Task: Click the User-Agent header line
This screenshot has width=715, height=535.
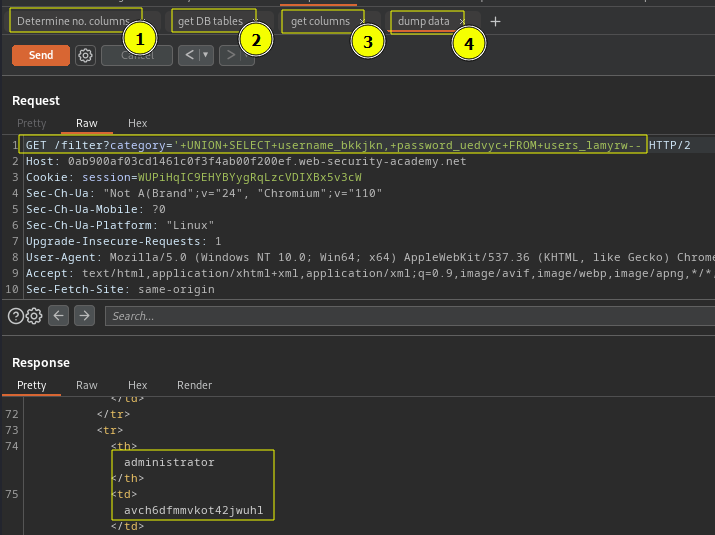Action: (370, 257)
